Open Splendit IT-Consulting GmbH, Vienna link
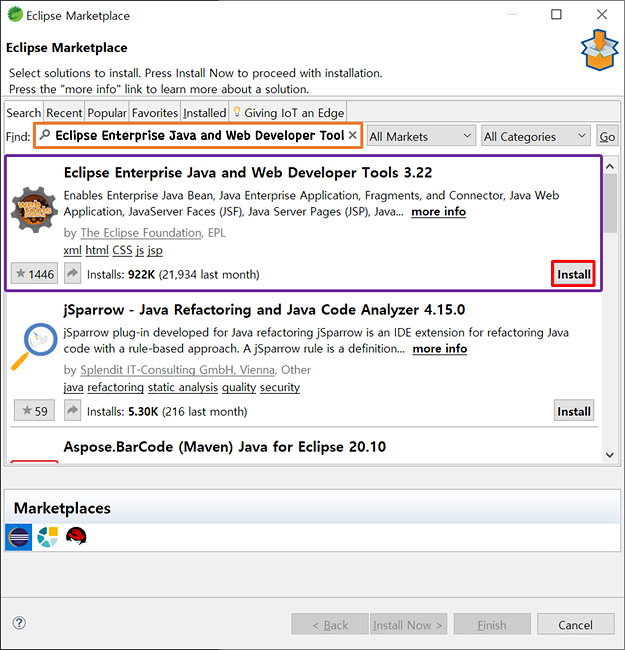The image size is (625, 650). click(x=177, y=370)
